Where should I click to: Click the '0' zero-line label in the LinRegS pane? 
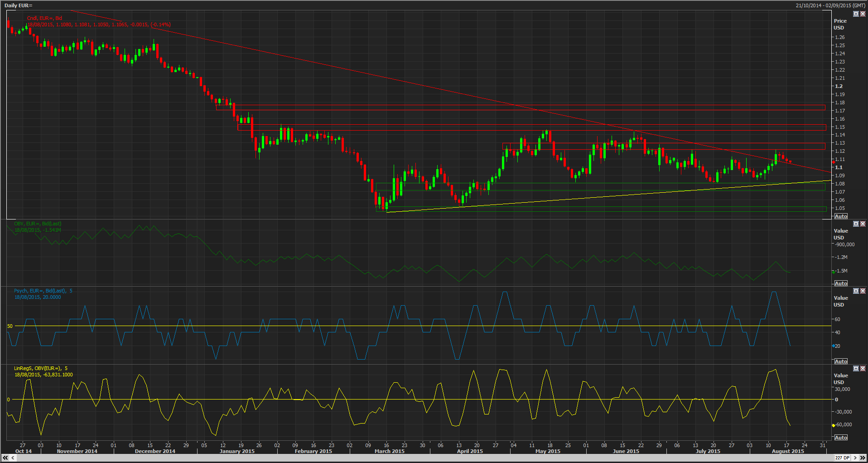pyautogui.click(x=8, y=400)
